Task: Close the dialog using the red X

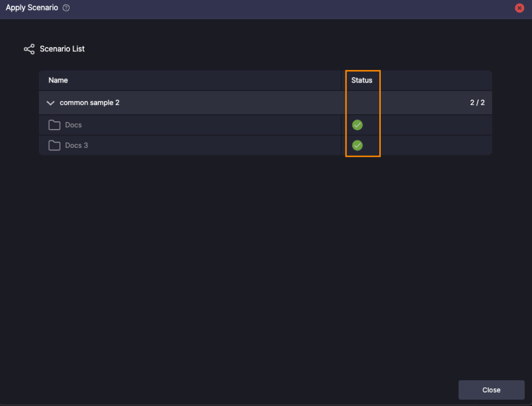Action: click(x=519, y=8)
